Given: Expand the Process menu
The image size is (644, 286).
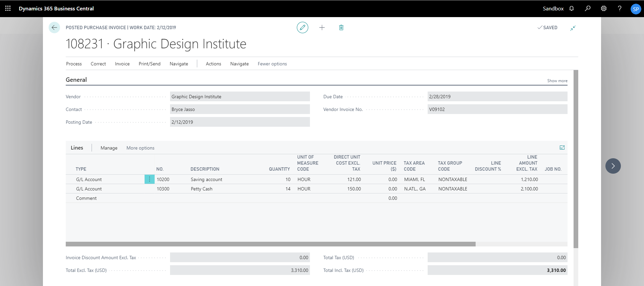Looking at the screenshot, I should (x=74, y=64).
